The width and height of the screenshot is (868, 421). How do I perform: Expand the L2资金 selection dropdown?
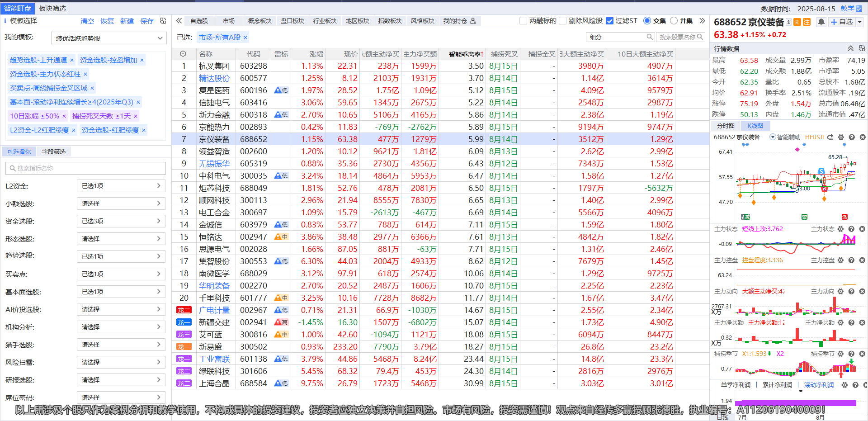121,186
